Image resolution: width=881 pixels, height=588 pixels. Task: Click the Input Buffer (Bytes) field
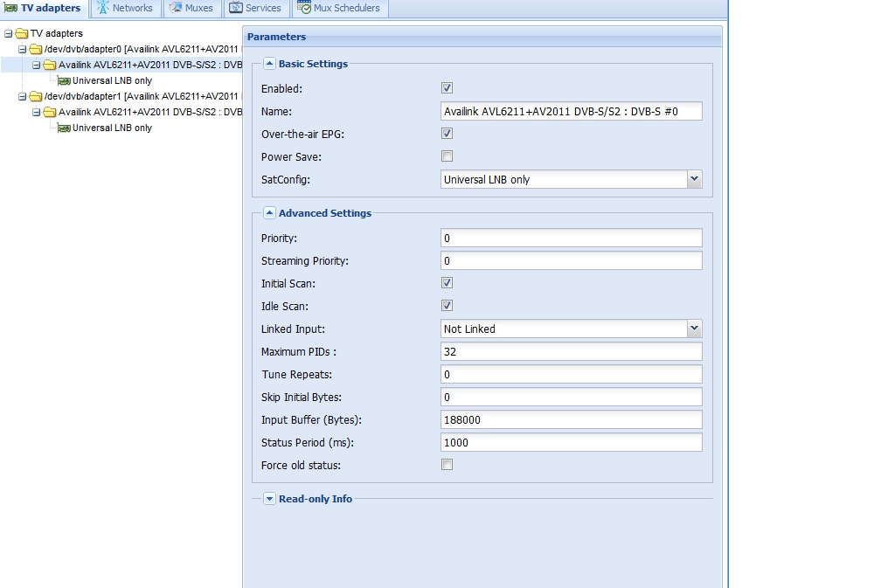tap(572, 419)
